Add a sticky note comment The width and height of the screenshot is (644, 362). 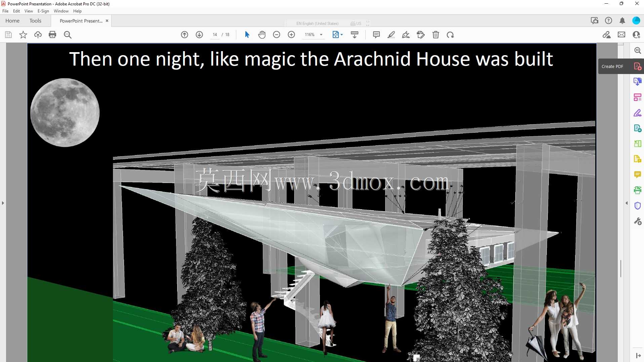376,35
